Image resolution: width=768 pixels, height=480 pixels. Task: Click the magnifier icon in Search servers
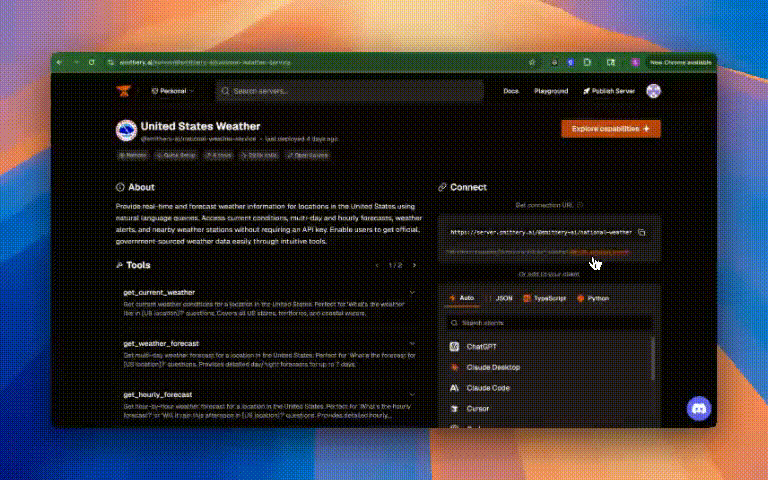(225, 91)
